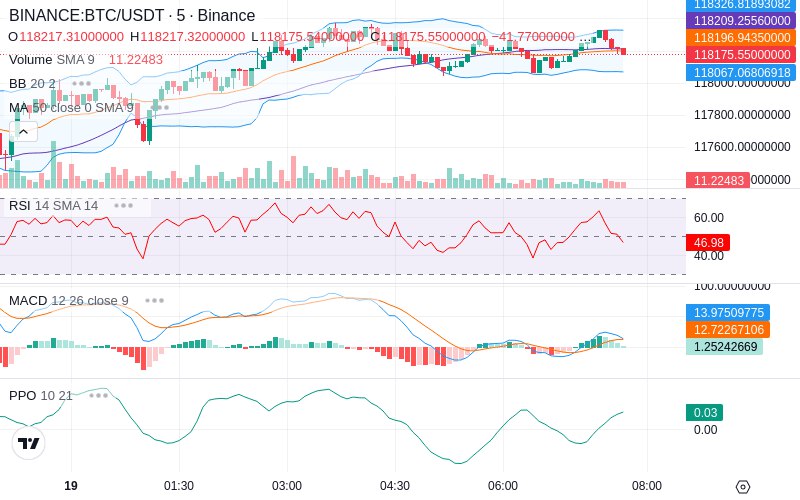Click the purple 118209.25 MA price tag
This screenshot has width=800, height=500.
tap(741, 20)
